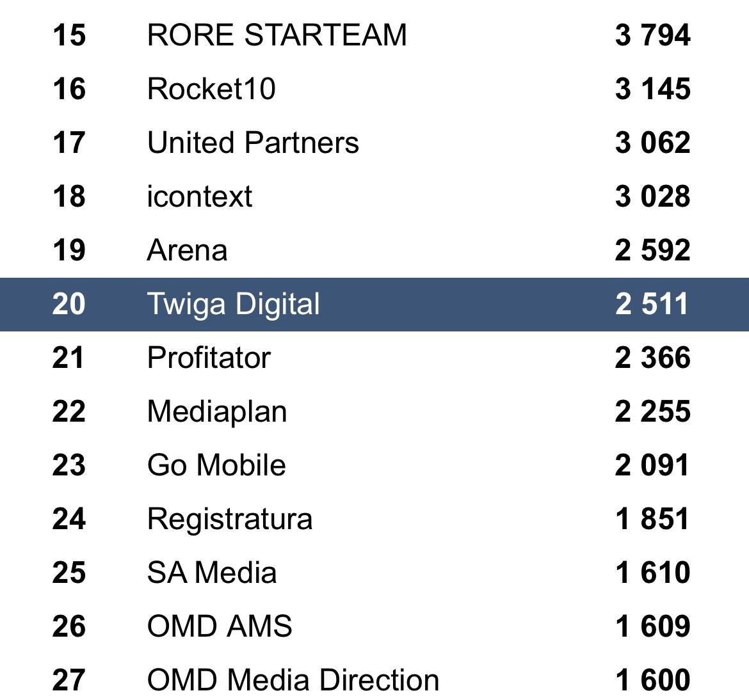Click the value 2 091 beside Go Mobile
This screenshot has height=700, width=749.
[x=652, y=465]
